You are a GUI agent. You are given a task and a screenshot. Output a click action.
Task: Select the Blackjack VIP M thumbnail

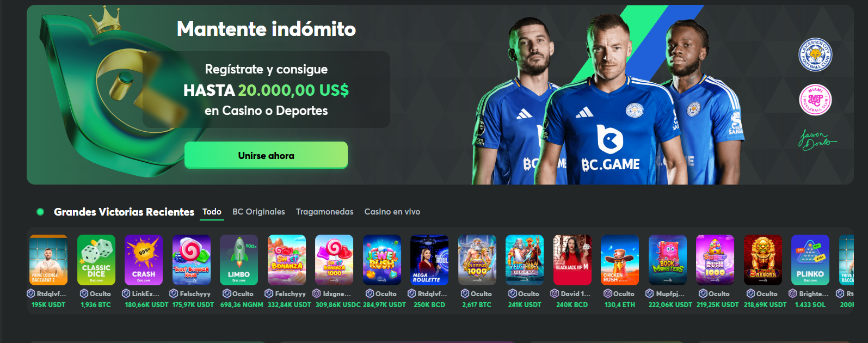click(572, 260)
